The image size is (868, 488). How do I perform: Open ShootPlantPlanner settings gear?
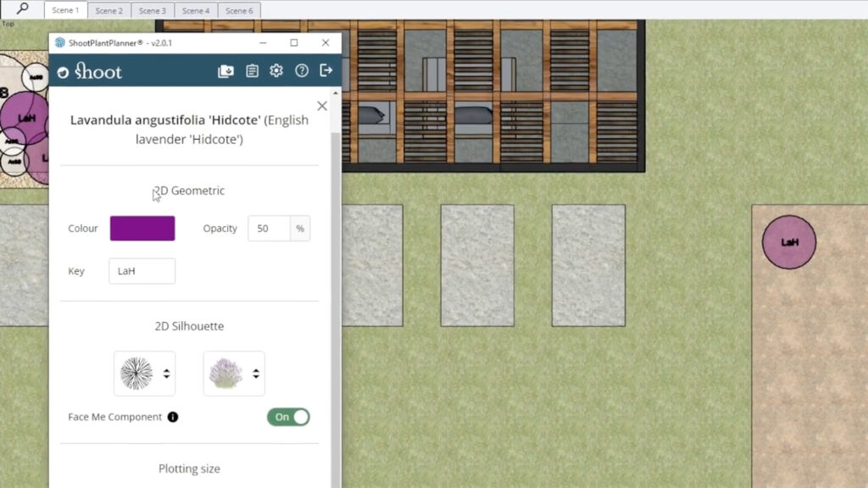[276, 71]
